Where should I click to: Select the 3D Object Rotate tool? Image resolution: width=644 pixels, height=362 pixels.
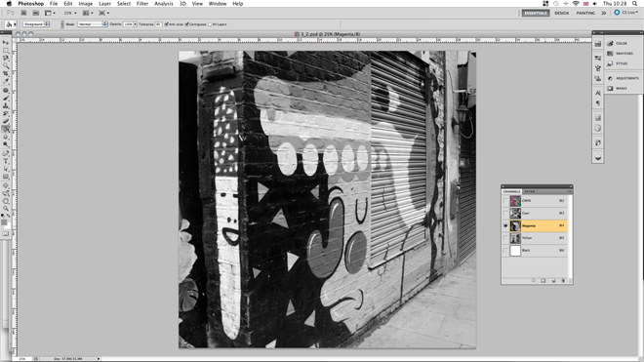[x=5, y=185]
